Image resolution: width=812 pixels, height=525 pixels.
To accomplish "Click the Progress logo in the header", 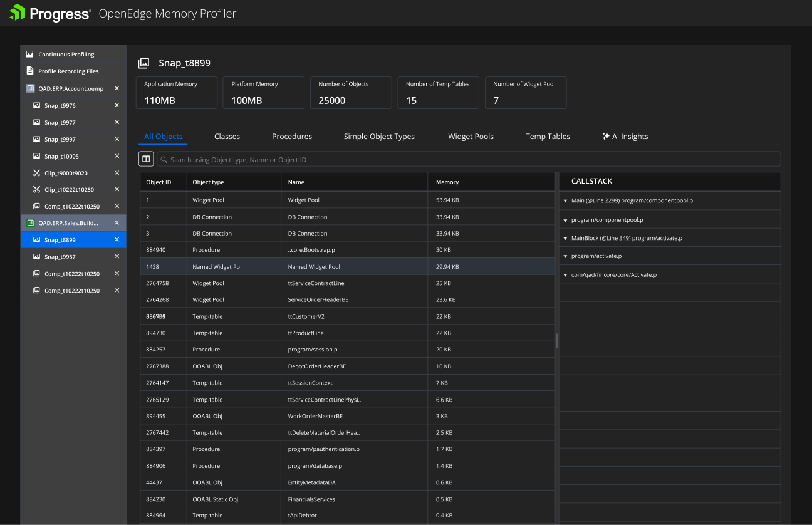I will click(50, 13).
